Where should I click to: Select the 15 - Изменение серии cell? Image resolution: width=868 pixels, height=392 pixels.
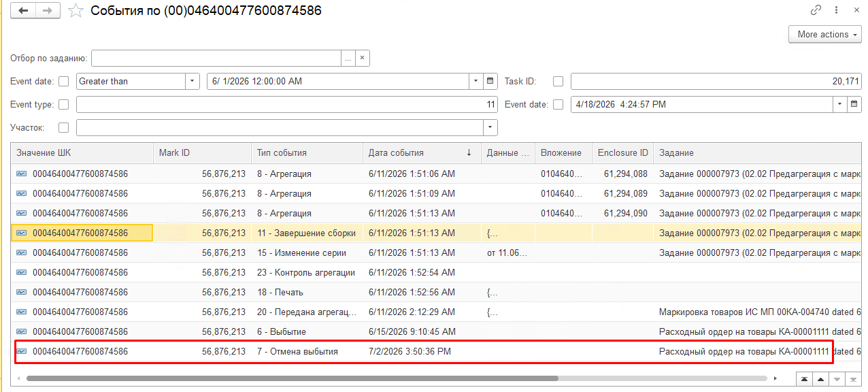pyautogui.click(x=307, y=252)
